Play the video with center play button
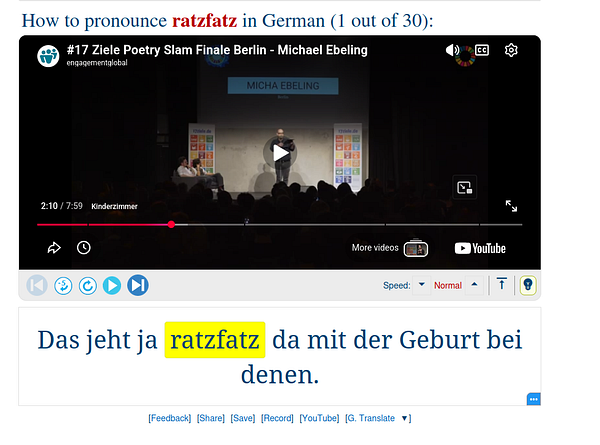The height and width of the screenshot is (445, 600). click(280, 153)
